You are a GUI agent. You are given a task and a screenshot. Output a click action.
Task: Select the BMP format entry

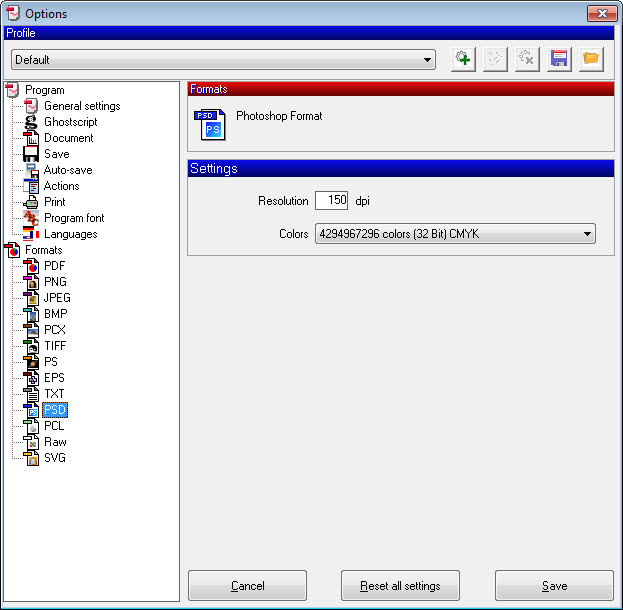pos(56,314)
